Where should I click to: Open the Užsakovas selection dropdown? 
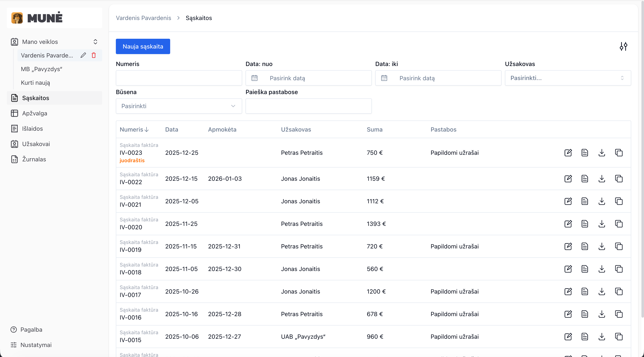tap(567, 78)
